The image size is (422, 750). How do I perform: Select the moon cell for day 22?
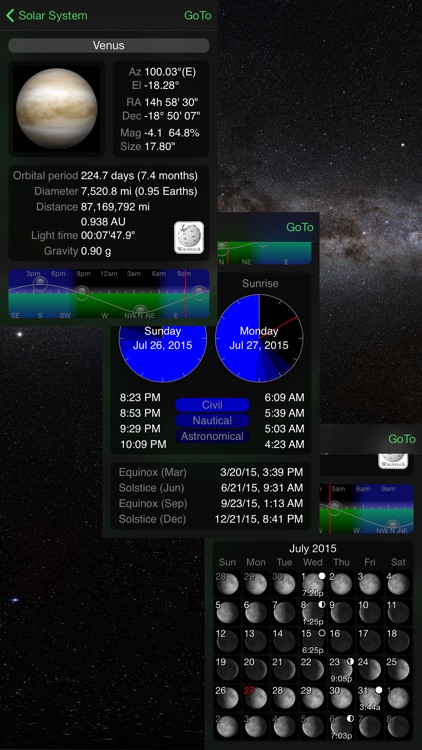[313, 669]
